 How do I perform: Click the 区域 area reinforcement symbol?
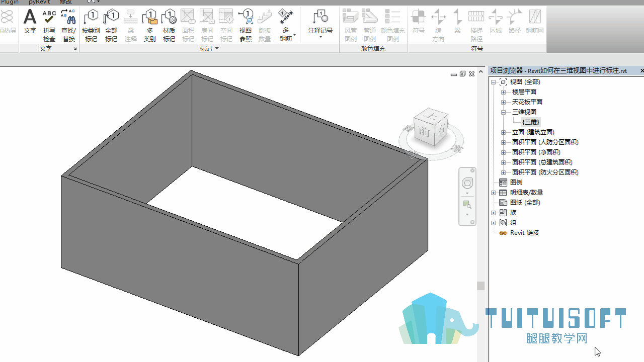pyautogui.click(x=496, y=22)
